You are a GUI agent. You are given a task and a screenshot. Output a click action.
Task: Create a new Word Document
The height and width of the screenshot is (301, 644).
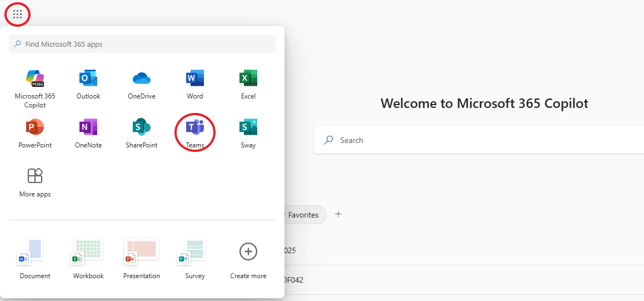(x=35, y=259)
